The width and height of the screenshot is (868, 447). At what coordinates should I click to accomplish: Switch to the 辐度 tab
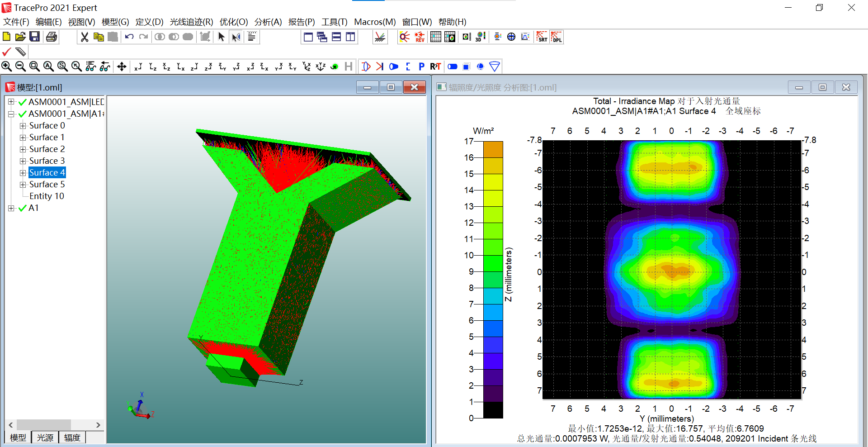coord(72,437)
